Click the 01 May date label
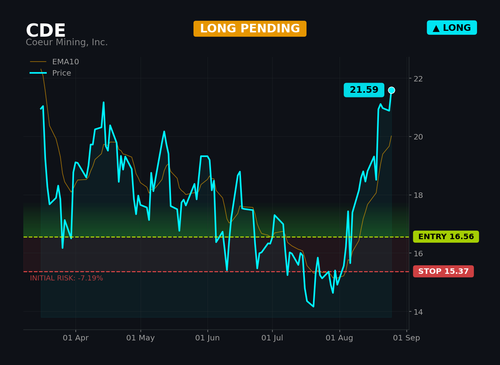This screenshot has height=365, width=500. click(x=140, y=338)
